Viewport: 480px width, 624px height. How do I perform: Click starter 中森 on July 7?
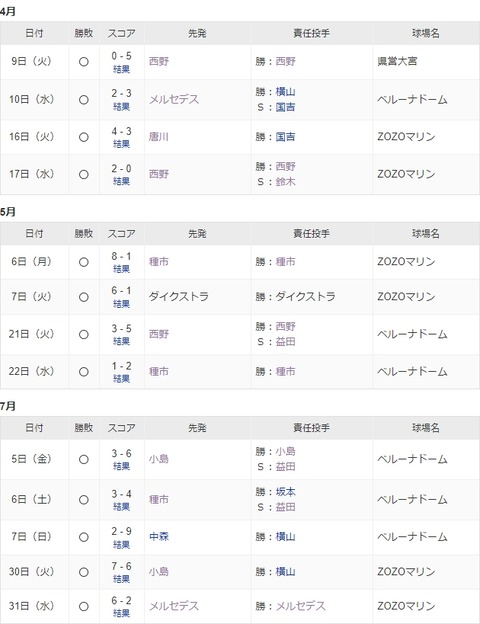(x=159, y=537)
